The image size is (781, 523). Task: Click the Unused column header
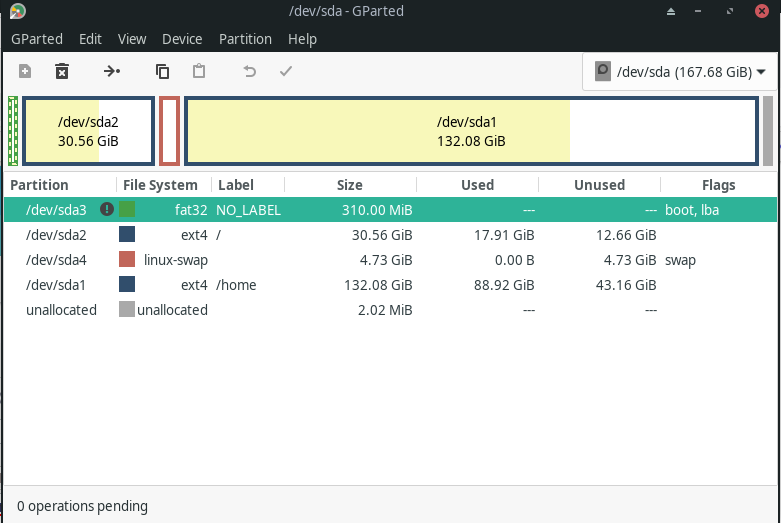coord(599,185)
